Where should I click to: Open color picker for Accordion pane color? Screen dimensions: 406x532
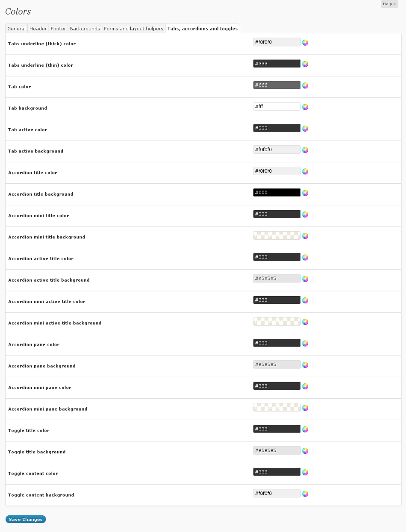pos(305,344)
